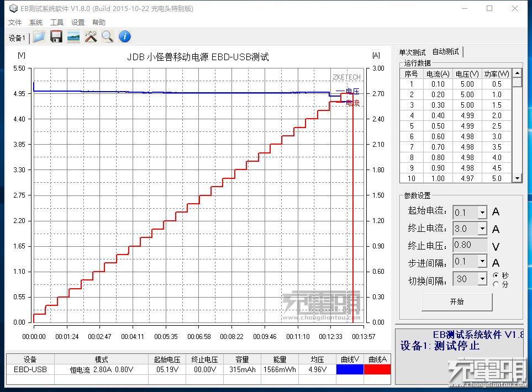Expand the 切换间隔 dropdown
Image resolution: width=532 pixels, height=392 pixels.
point(482,279)
